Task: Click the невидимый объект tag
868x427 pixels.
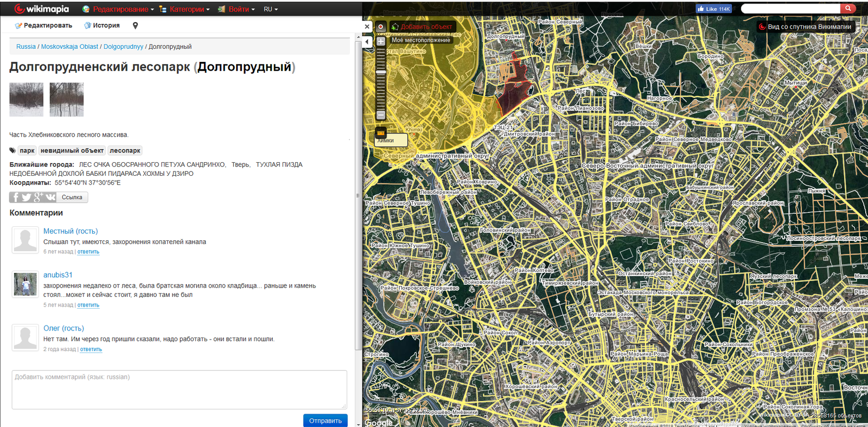Action: tap(72, 151)
